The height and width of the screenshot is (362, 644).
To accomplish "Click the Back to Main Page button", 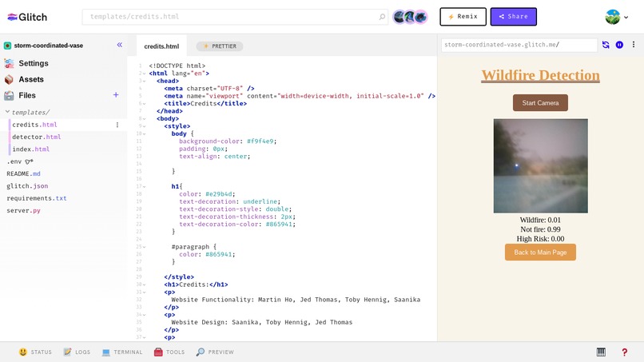I will click(540, 253).
